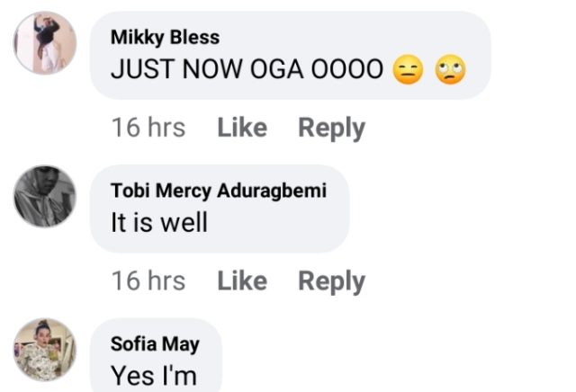Open Tobi Mercy Aduragbemi's profile picture

45,196
